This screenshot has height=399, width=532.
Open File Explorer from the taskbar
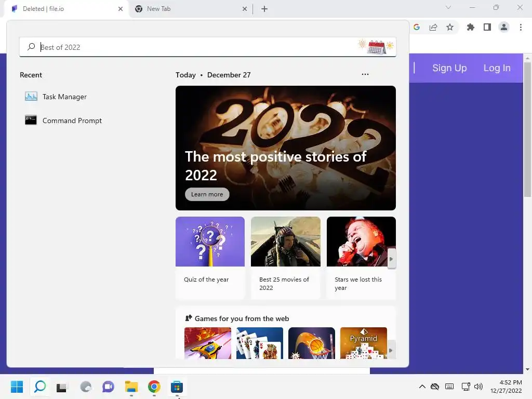click(131, 387)
